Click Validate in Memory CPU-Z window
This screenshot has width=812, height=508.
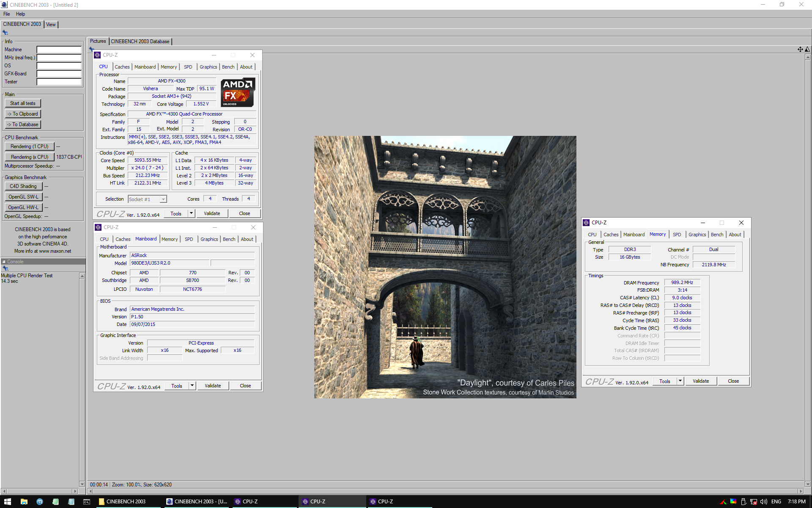[701, 381]
